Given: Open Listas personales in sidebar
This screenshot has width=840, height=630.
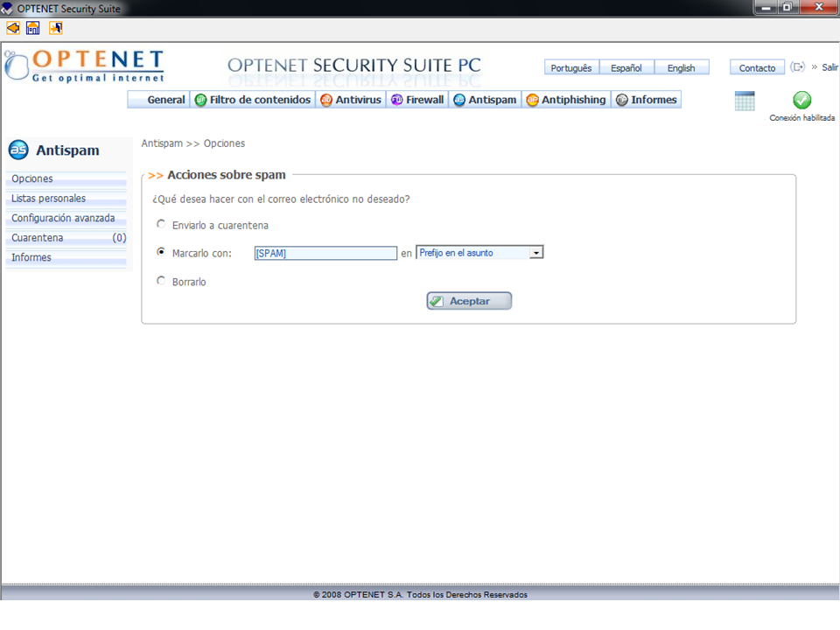Looking at the screenshot, I should point(49,199).
